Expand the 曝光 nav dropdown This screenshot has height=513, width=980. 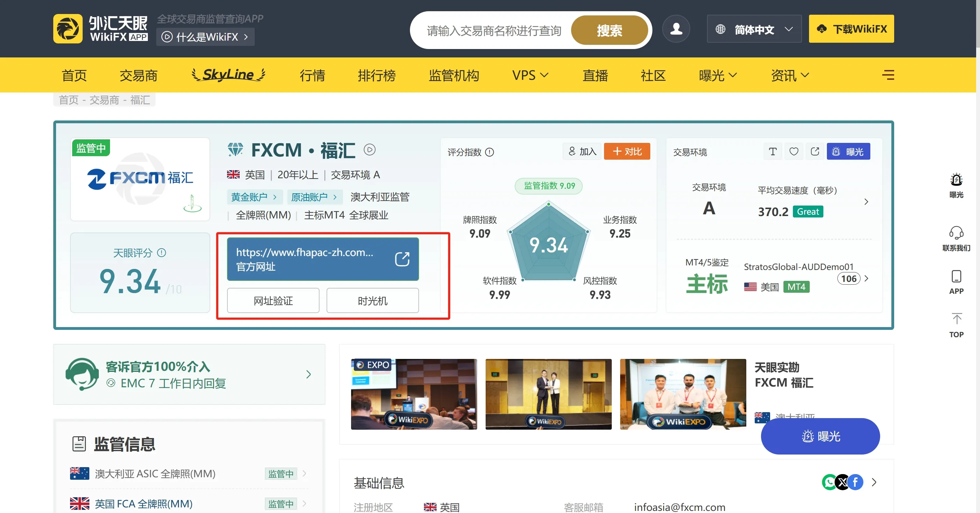(x=718, y=75)
